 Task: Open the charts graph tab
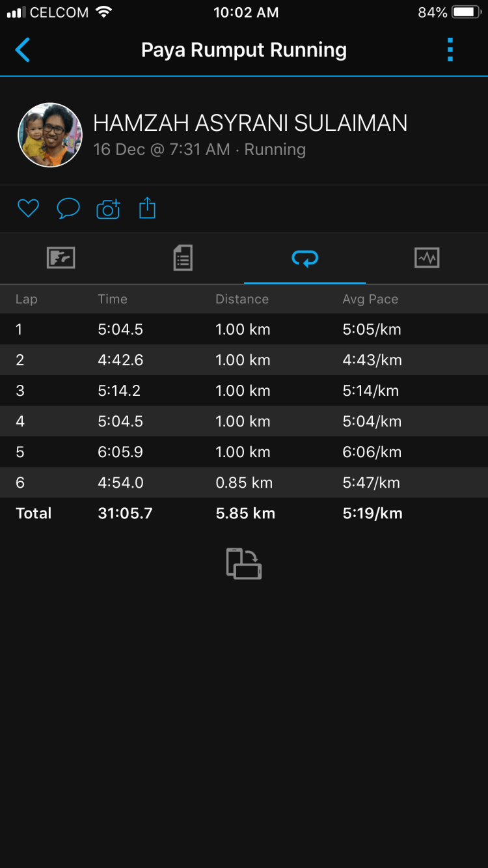427,258
